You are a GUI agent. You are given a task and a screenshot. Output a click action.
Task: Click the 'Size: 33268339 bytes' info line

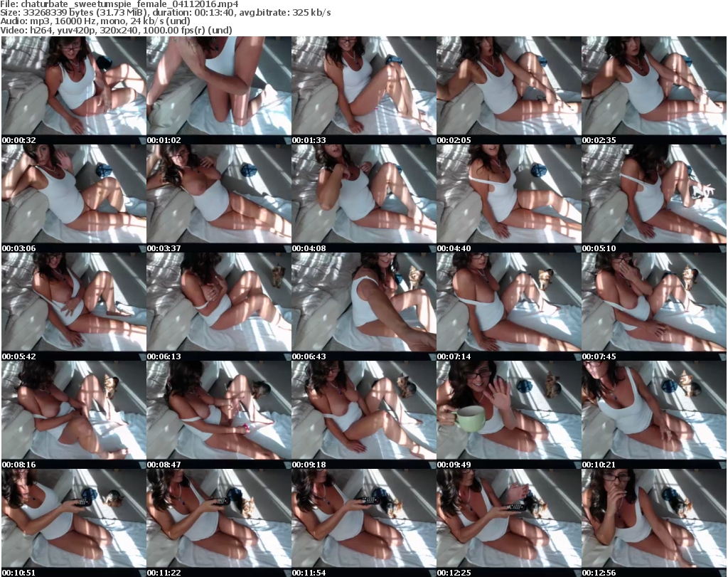(x=166, y=13)
